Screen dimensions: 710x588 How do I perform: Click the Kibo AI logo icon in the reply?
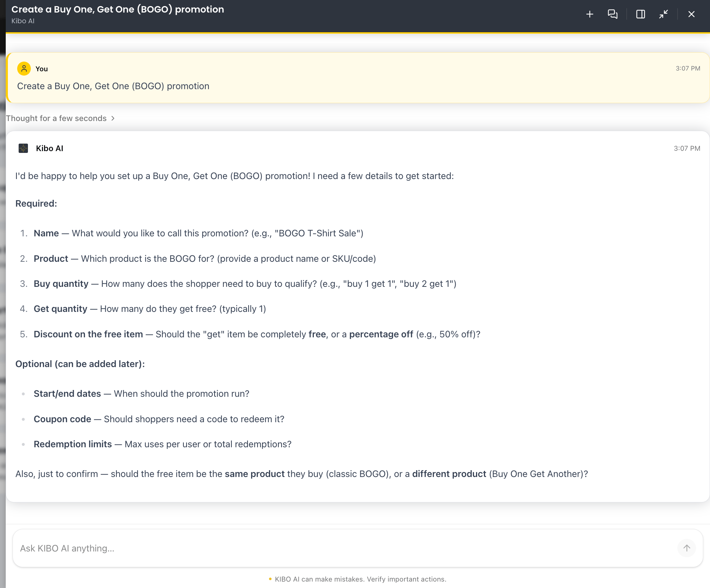pos(23,148)
